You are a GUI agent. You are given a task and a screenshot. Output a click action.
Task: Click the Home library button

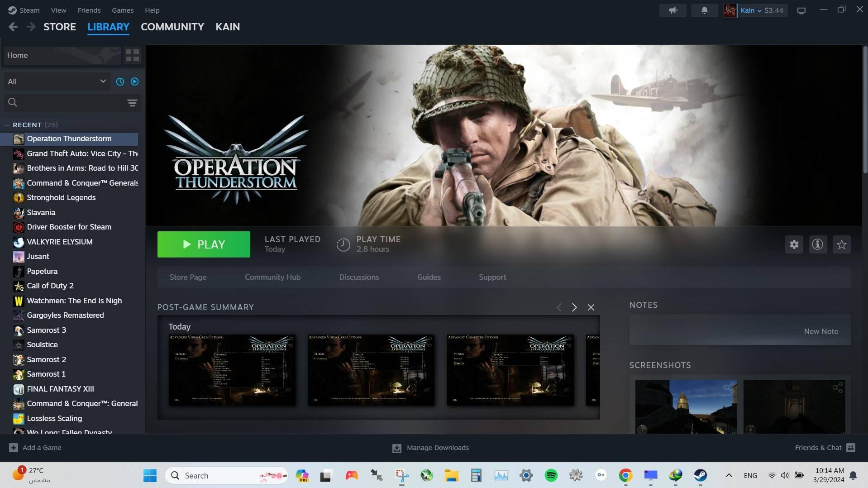pyautogui.click(x=62, y=55)
